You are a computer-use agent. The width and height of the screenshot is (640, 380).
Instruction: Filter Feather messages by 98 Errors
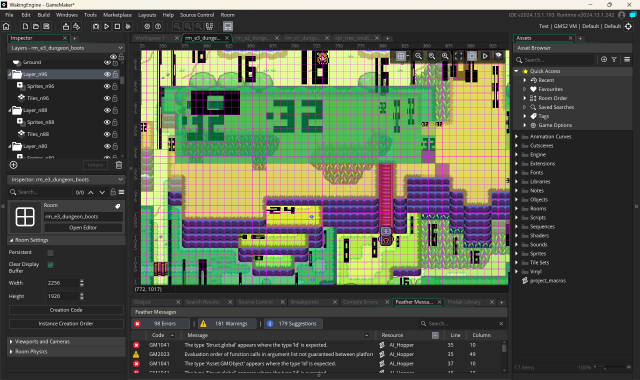[x=161, y=324]
